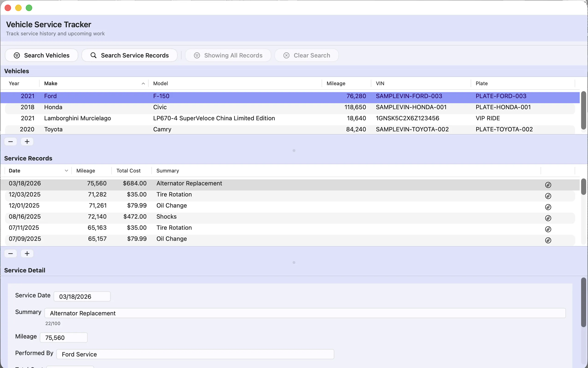Click the Mileage field showing 75,560

tap(64, 338)
